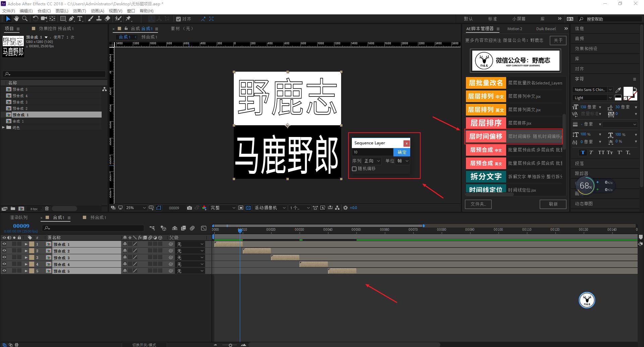Select the Brush tool
This screenshot has height=347, width=644.
[90, 19]
